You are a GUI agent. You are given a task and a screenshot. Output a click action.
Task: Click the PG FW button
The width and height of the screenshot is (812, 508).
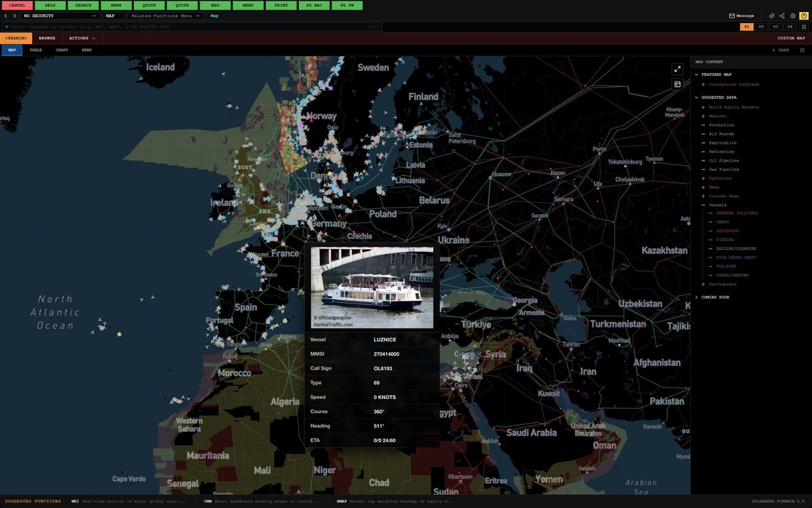(x=346, y=5)
